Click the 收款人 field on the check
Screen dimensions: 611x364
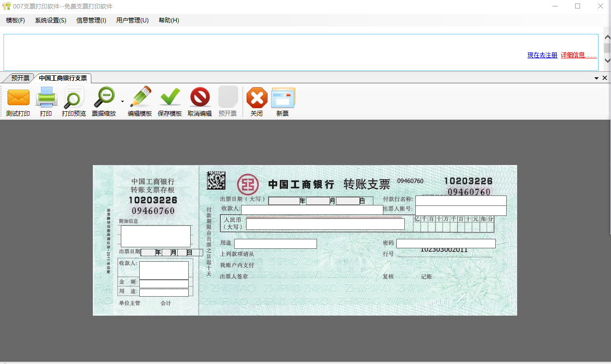pyautogui.click(x=312, y=210)
